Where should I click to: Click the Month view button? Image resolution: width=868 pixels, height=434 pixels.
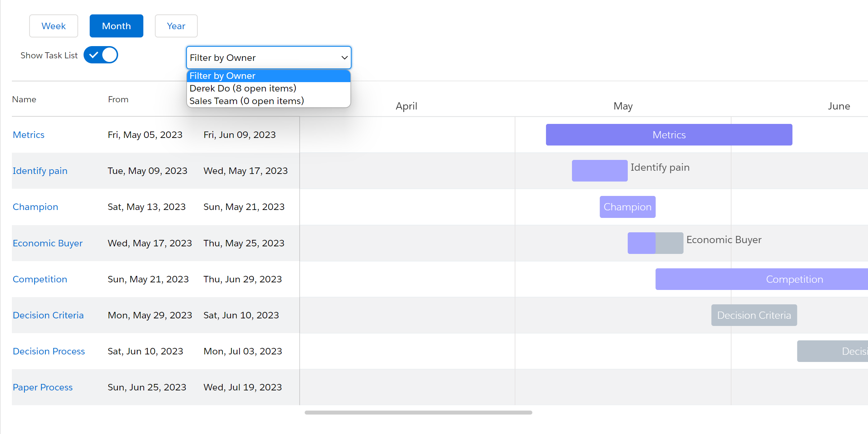click(x=116, y=26)
